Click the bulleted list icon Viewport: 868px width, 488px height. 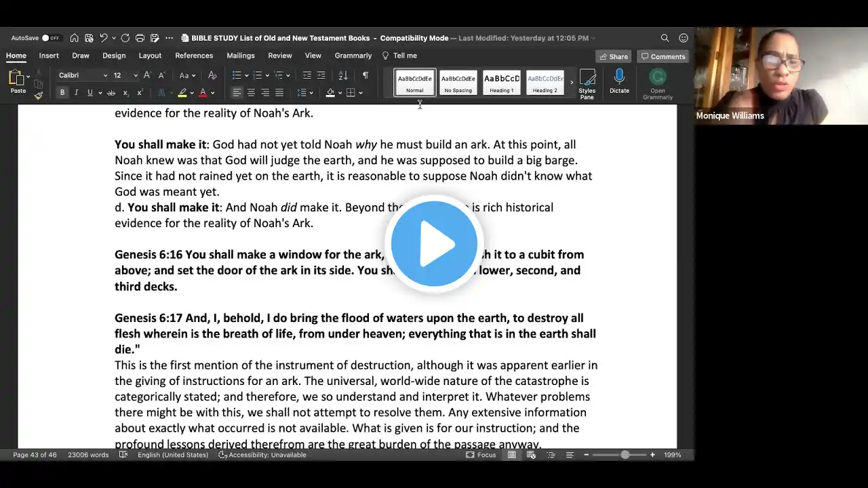click(237, 75)
